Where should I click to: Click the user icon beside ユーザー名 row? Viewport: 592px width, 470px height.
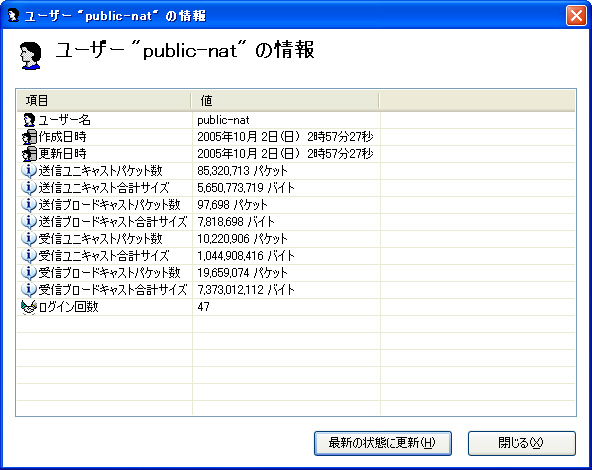click(29, 120)
